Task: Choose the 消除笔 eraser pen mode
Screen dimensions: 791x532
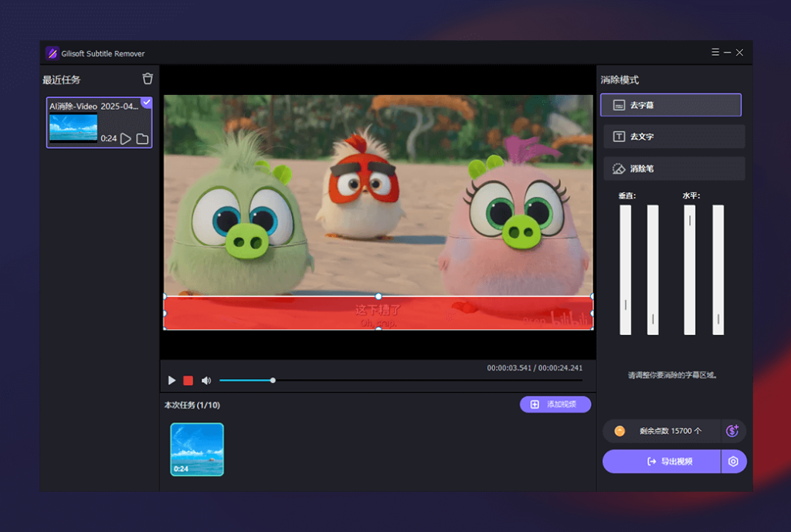Action: pos(674,168)
